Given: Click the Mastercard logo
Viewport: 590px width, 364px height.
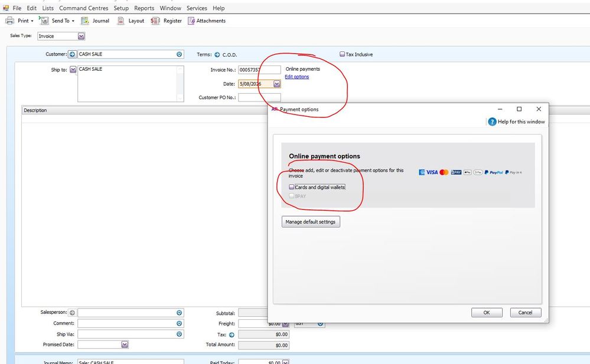Looking at the screenshot, I should point(444,172).
